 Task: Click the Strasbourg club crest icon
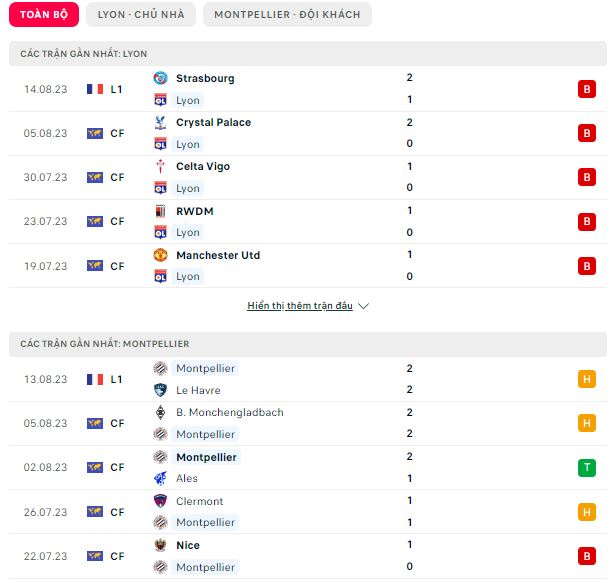[160, 78]
